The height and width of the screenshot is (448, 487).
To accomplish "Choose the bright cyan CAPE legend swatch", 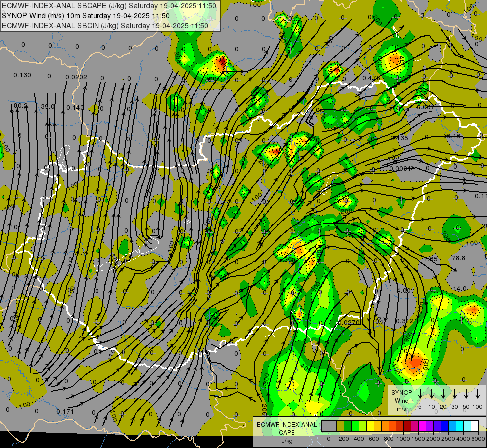I will point(460,426).
